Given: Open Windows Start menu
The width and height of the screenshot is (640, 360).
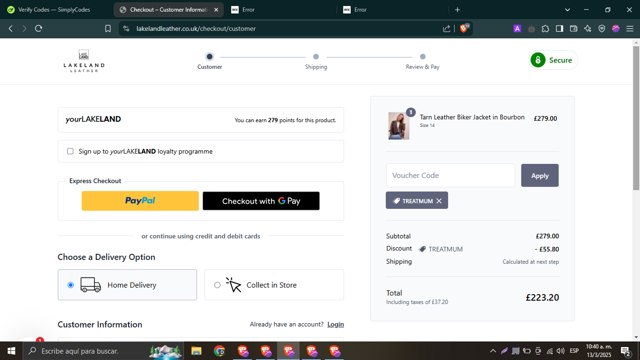Looking at the screenshot, I should (11, 351).
